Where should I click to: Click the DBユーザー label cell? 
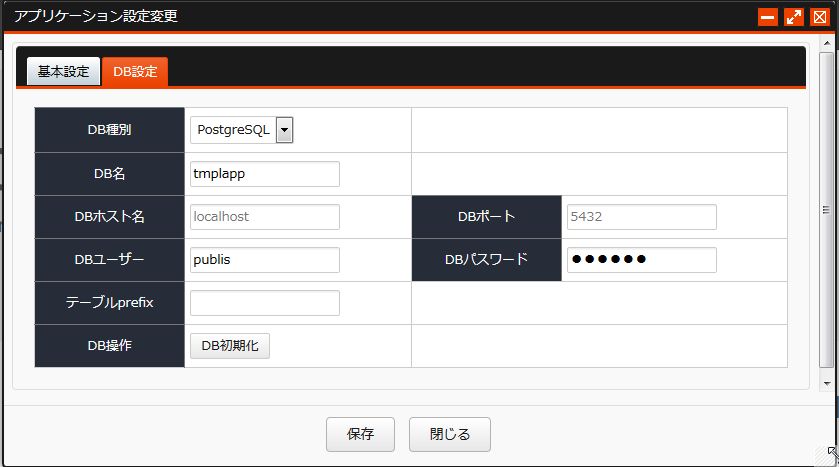110,259
